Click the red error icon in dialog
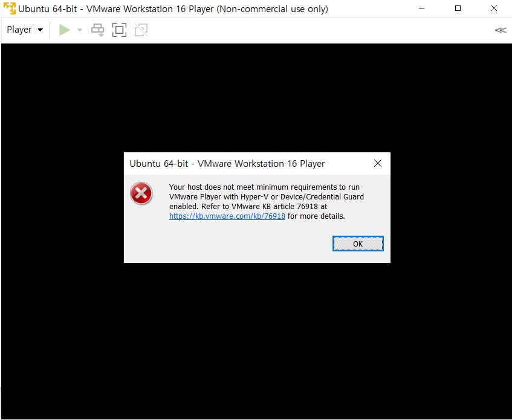Screen dimensions: 512x420 [x=141, y=193]
